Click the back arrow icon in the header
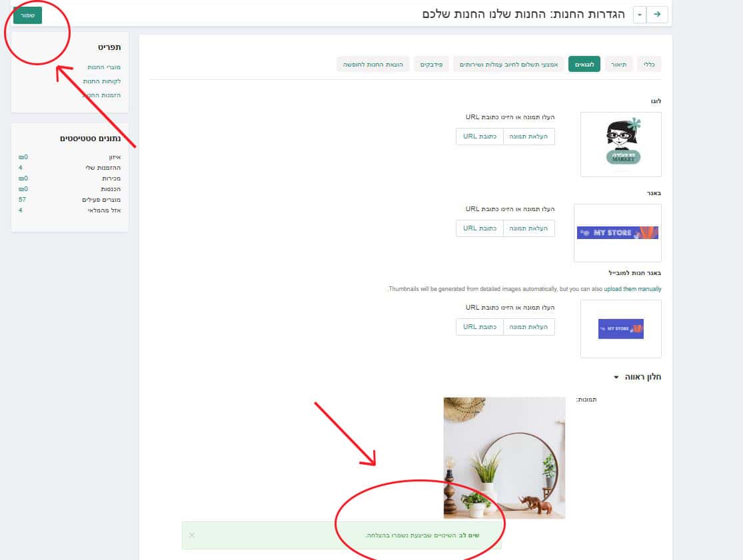The width and height of the screenshot is (743, 560). (x=657, y=15)
